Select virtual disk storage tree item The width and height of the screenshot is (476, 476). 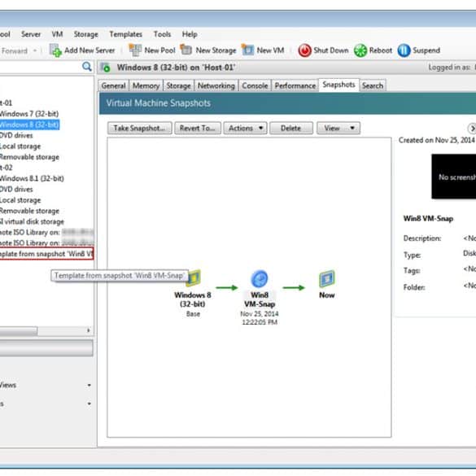[x=32, y=221]
